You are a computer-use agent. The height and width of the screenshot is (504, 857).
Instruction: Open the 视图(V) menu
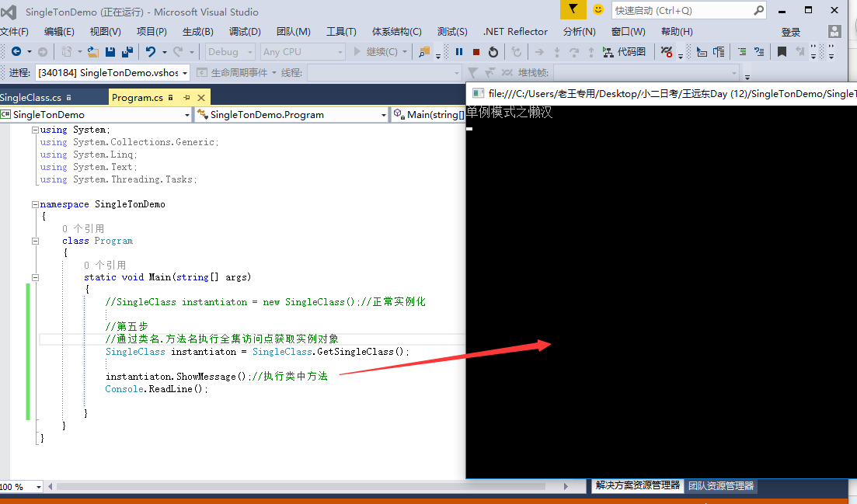point(106,32)
